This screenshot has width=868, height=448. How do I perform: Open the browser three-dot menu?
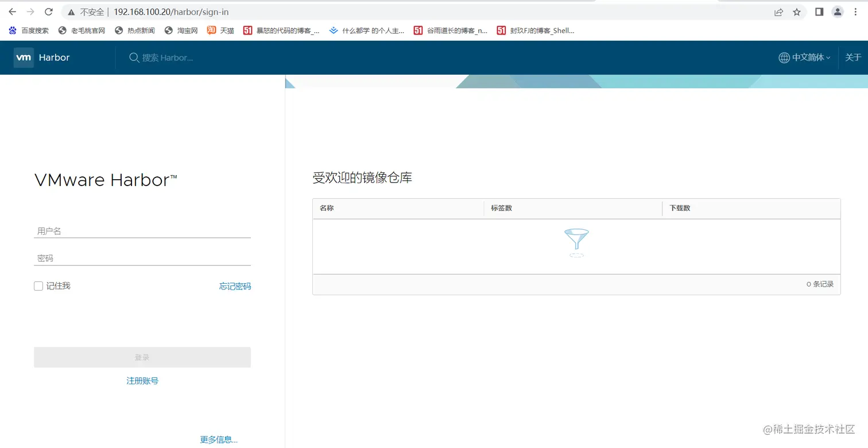(856, 11)
